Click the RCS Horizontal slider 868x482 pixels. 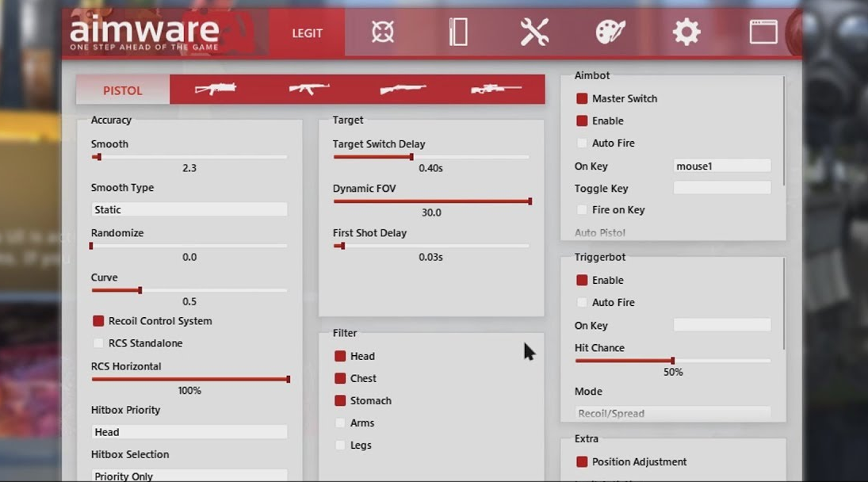click(190, 379)
